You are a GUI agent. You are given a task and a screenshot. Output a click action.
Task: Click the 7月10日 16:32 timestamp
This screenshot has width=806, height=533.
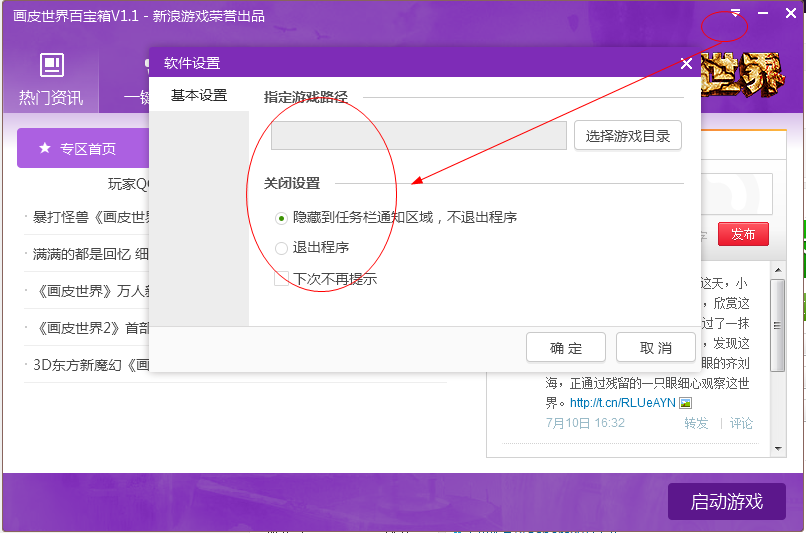pos(585,423)
